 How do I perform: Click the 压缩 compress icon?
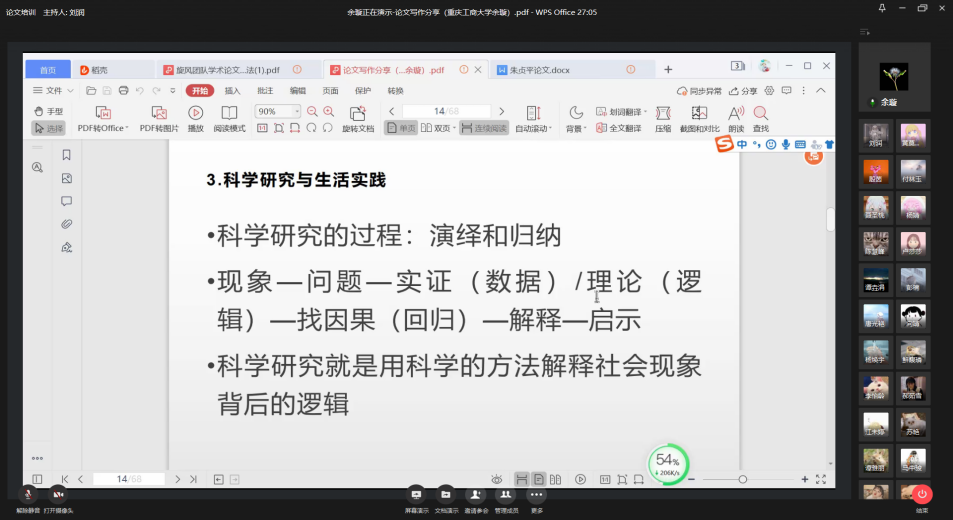pos(663,112)
